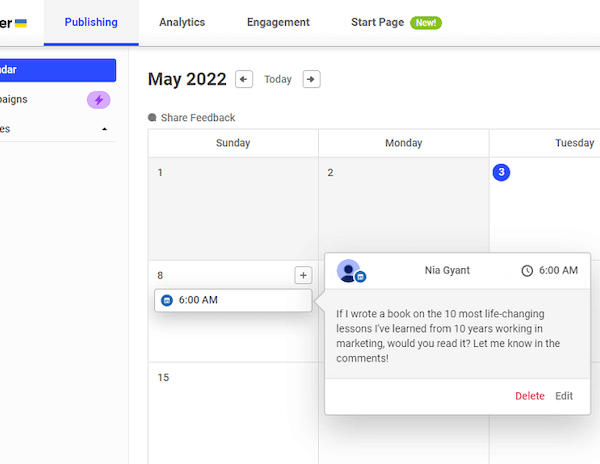This screenshot has width=600, height=464.
Task: Delete the scheduled post
Action: (x=530, y=396)
